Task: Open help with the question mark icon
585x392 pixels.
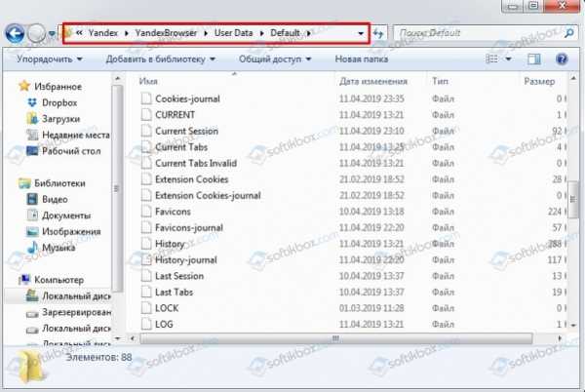Action: [x=562, y=59]
